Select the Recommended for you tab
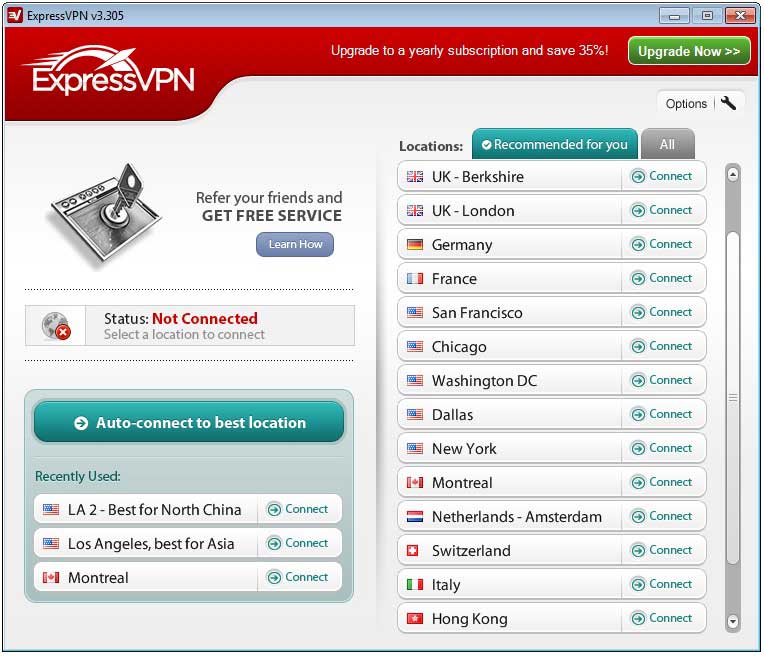The width and height of the screenshot is (764, 657). click(x=555, y=144)
